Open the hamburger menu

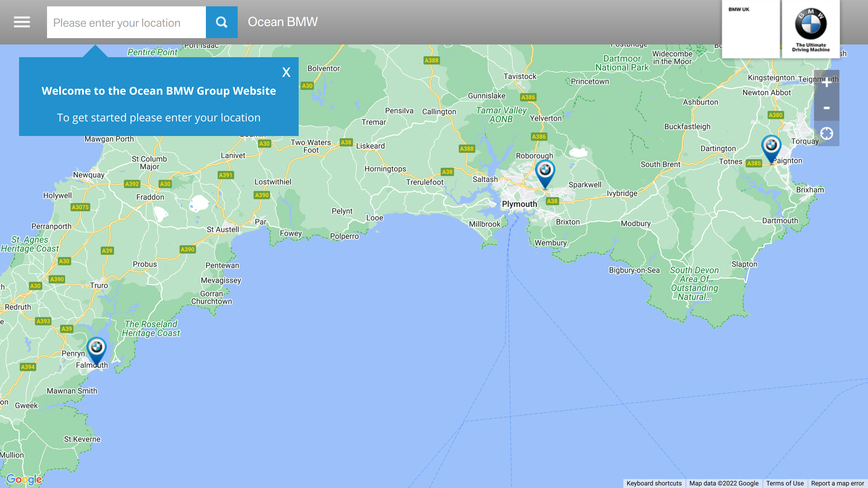pyautogui.click(x=22, y=22)
